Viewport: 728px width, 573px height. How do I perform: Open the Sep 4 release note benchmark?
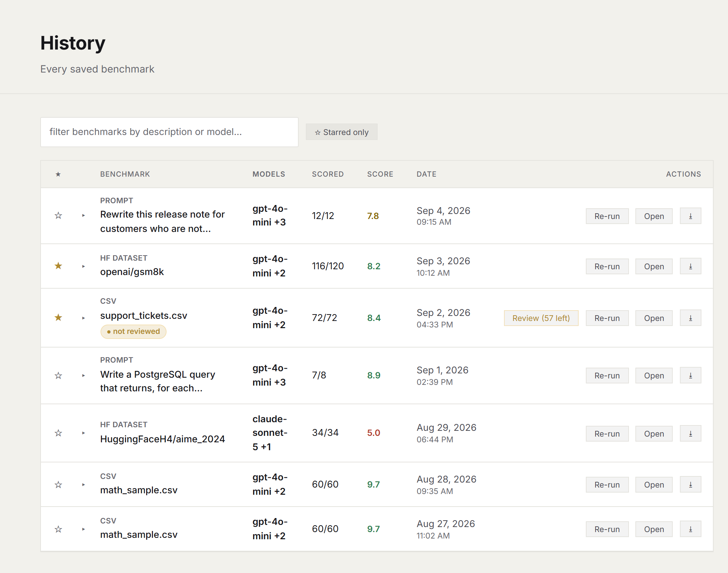point(654,216)
